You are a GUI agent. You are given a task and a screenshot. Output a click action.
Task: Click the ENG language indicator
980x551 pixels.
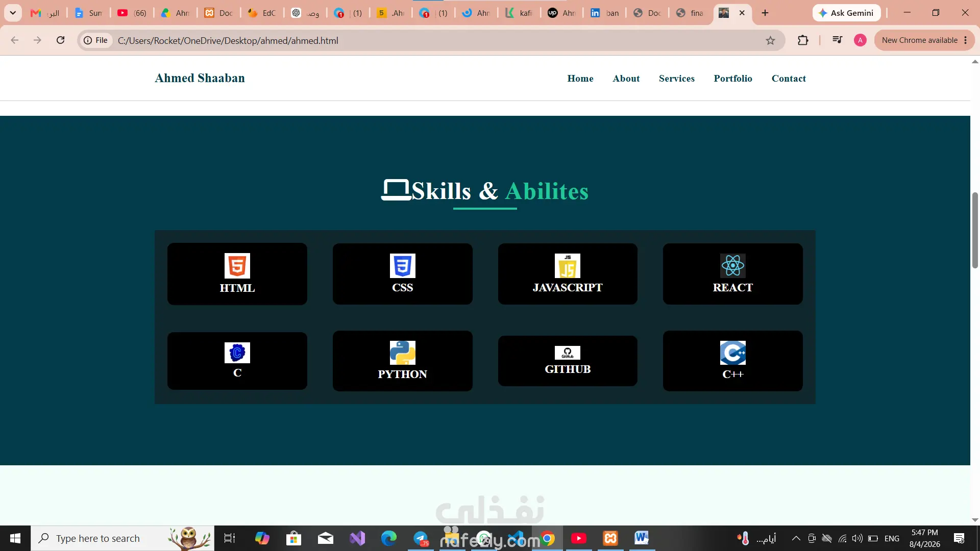tap(892, 538)
